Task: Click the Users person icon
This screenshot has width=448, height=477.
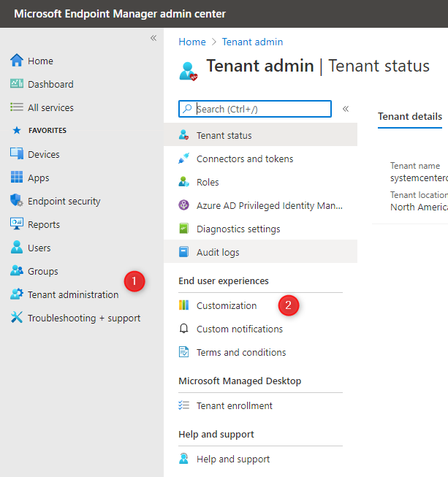Action: click(17, 247)
